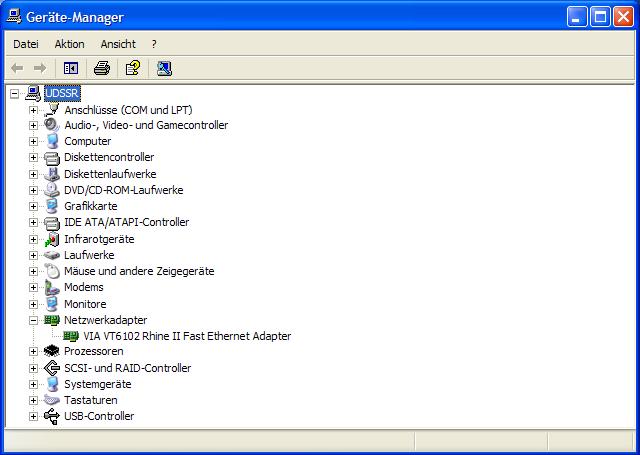Image resolution: width=640 pixels, height=455 pixels.
Task: Click the SCSI- und RAID-Controller icon
Action: tap(52, 368)
